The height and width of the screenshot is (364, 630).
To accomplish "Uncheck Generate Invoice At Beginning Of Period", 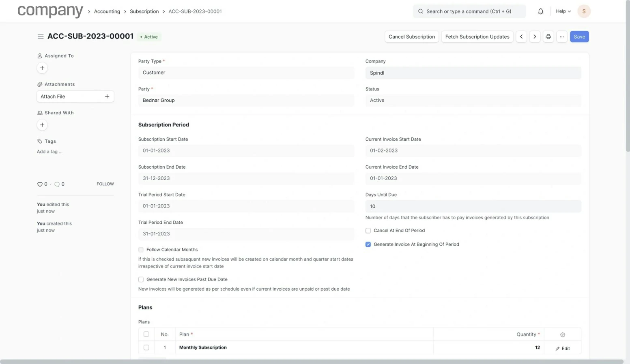I will [x=368, y=244].
